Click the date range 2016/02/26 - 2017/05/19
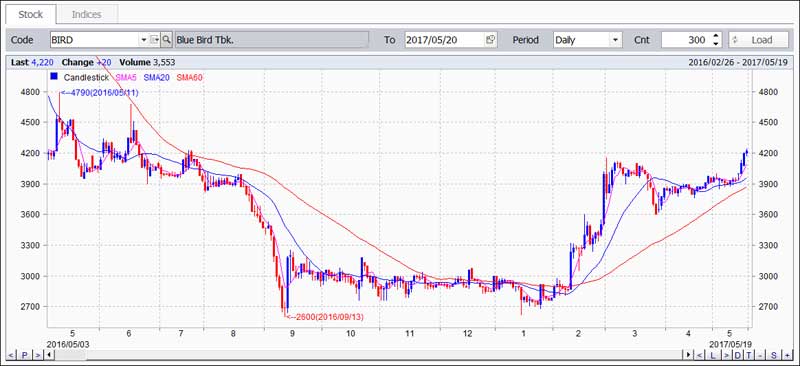Viewport: 800px width, 366px height. coord(738,62)
